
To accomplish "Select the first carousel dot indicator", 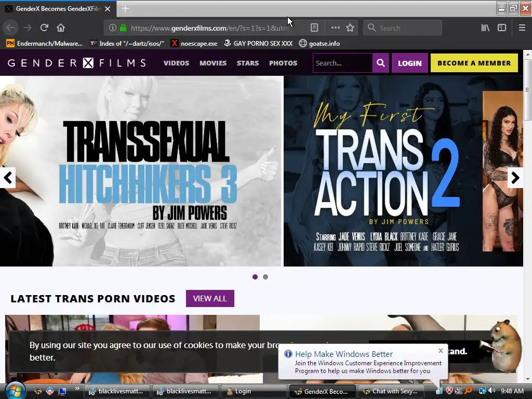I will point(255,277).
